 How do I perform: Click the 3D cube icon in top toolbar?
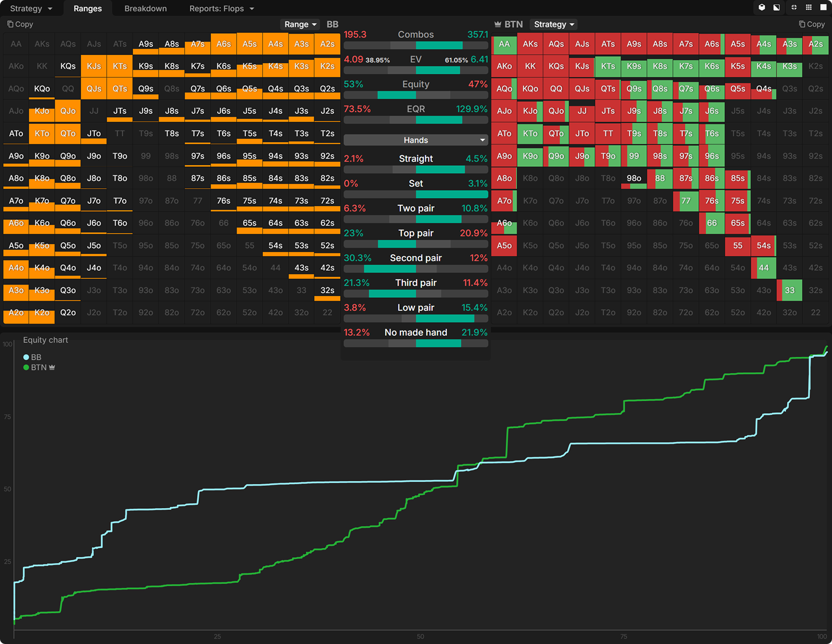762,8
